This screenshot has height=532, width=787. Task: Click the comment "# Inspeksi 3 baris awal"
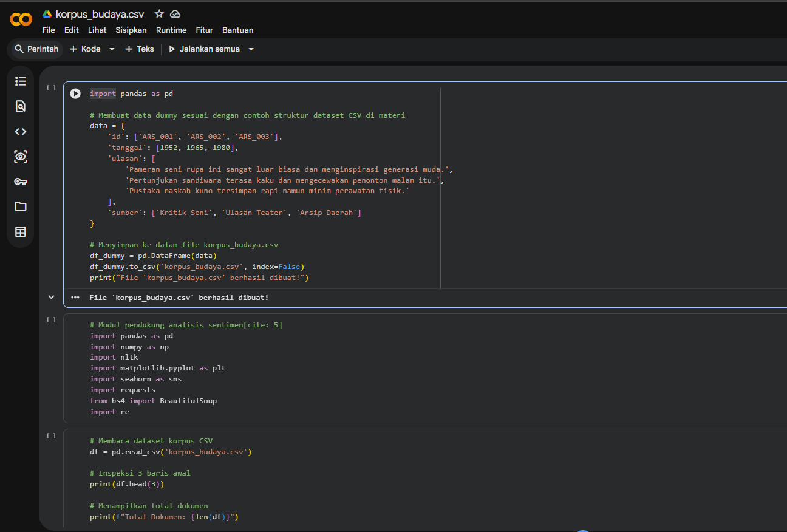coord(140,473)
